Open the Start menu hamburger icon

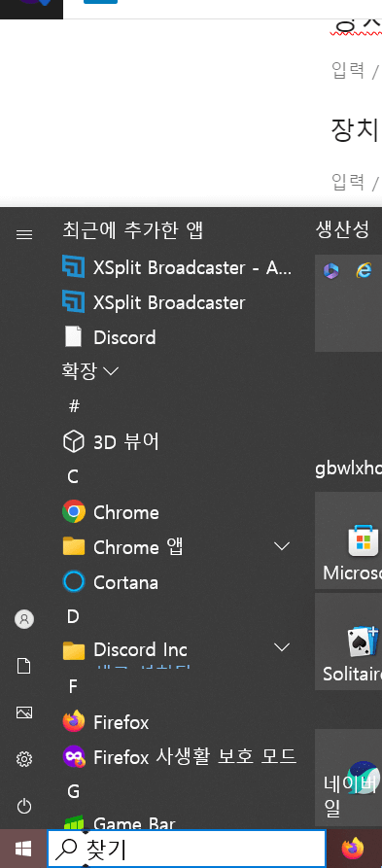click(x=23, y=234)
